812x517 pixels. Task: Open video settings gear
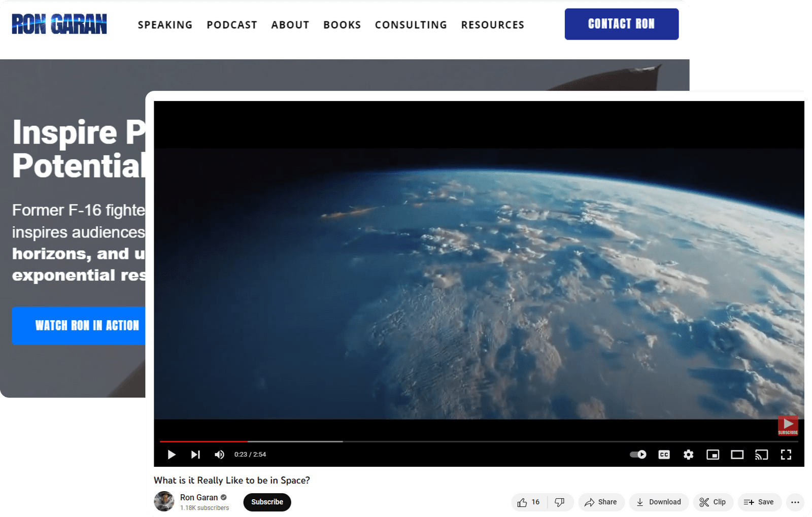(x=688, y=455)
